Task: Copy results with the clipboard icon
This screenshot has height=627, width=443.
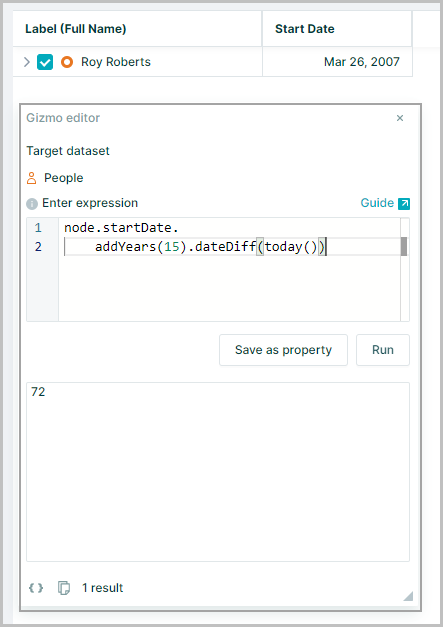Action: click(64, 588)
